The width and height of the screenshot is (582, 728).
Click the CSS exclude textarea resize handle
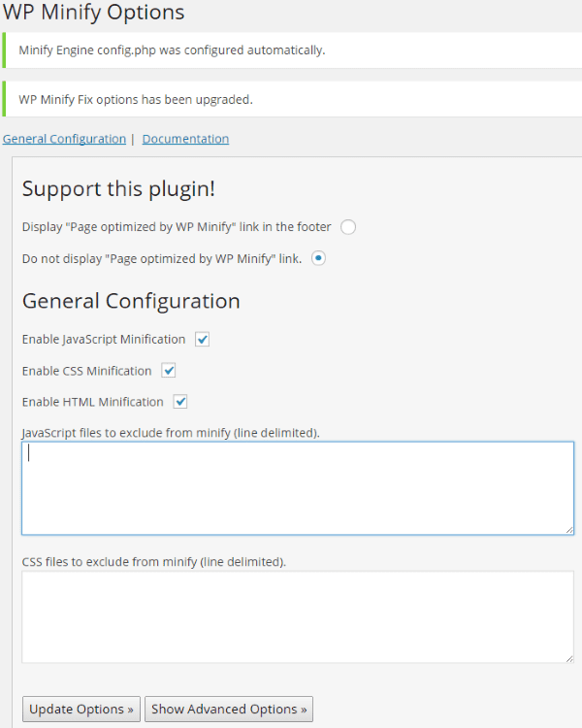[x=569, y=658]
